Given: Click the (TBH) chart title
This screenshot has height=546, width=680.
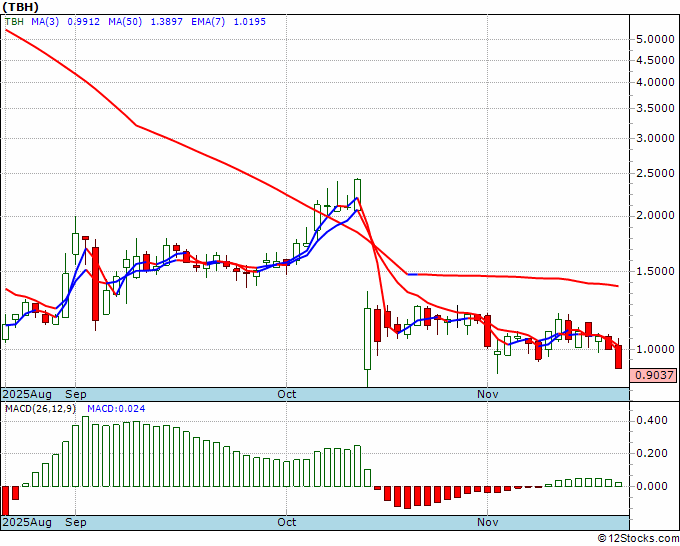Looking at the screenshot, I should [x=20, y=7].
